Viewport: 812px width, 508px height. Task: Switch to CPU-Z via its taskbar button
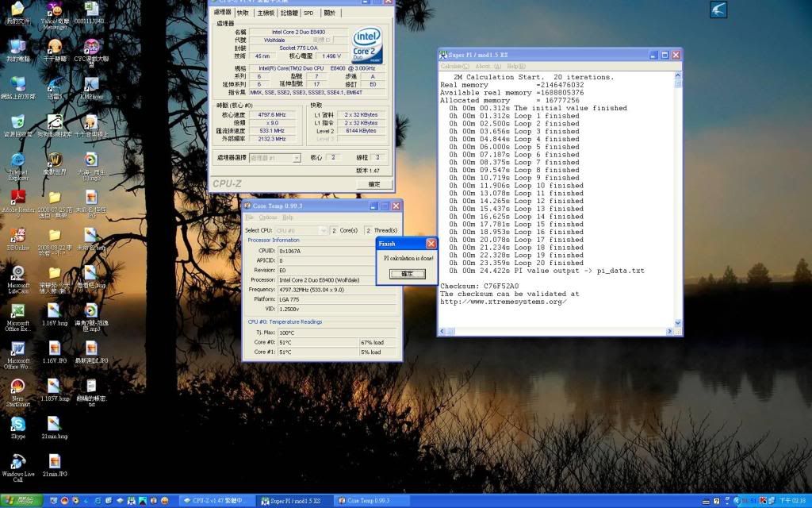pos(218,501)
